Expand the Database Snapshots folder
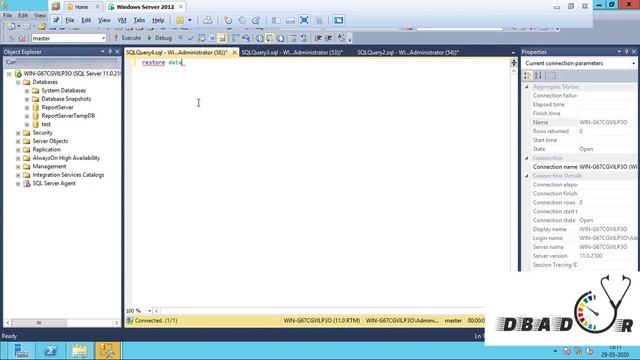This screenshot has height=360, width=640. click(x=27, y=99)
